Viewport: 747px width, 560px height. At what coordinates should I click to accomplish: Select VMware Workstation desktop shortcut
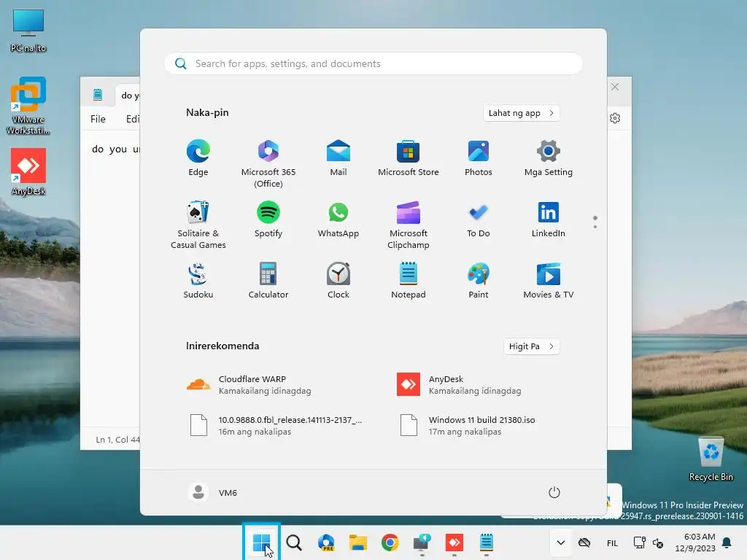click(x=28, y=106)
